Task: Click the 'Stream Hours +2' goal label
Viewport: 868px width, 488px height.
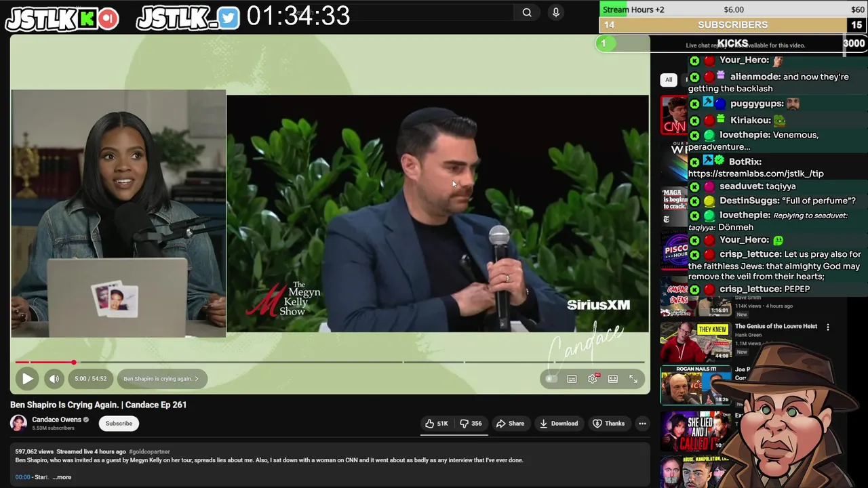Action: pyautogui.click(x=633, y=9)
